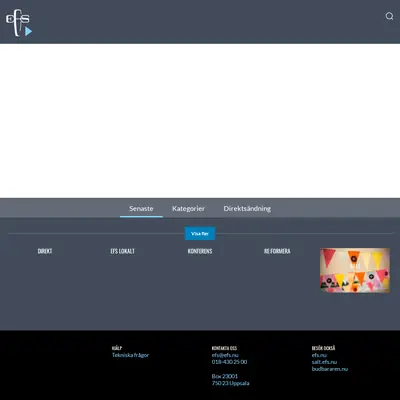Open the DIREKT category

point(45,251)
